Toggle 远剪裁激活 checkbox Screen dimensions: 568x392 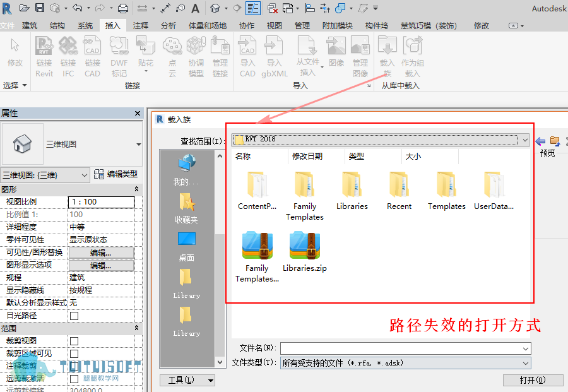(x=74, y=379)
